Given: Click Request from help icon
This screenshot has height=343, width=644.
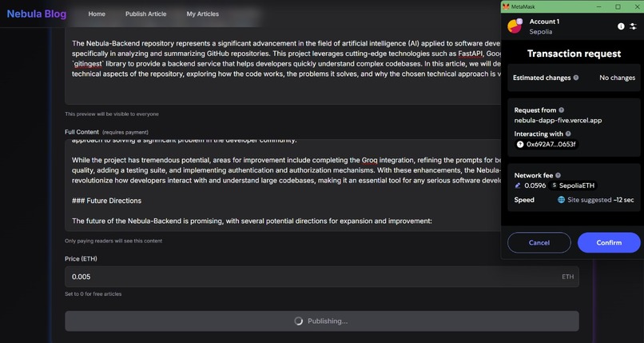Looking at the screenshot, I should click(562, 110).
